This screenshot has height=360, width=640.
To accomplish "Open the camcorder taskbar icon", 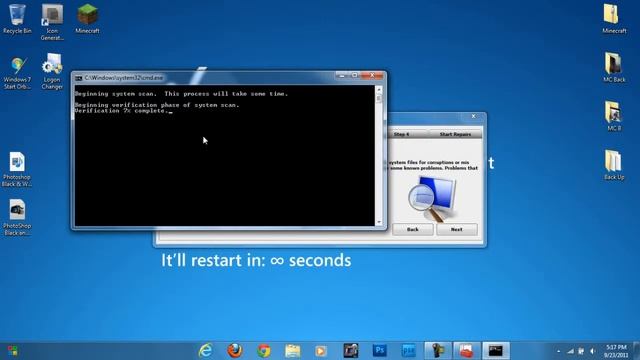I will (x=438, y=351).
